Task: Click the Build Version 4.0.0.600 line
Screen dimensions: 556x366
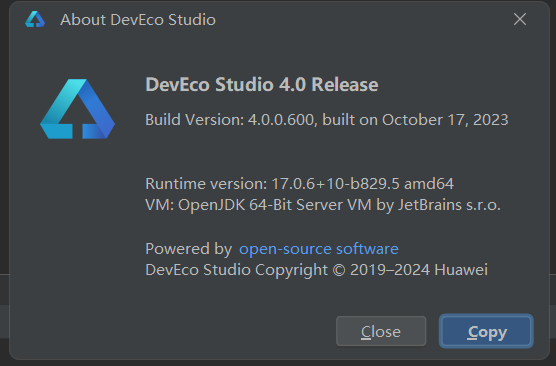Action: pyautogui.click(x=327, y=120)
